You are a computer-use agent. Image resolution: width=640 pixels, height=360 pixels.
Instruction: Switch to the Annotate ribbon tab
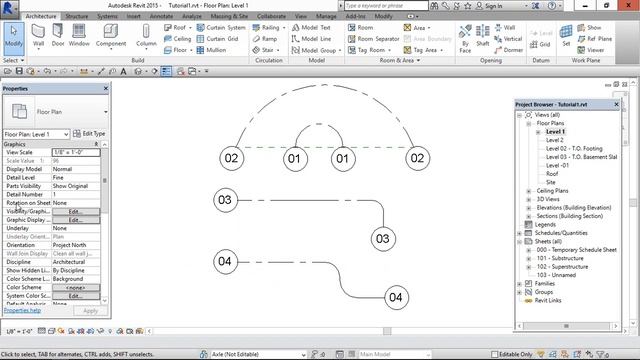click(x=161, y=16)
